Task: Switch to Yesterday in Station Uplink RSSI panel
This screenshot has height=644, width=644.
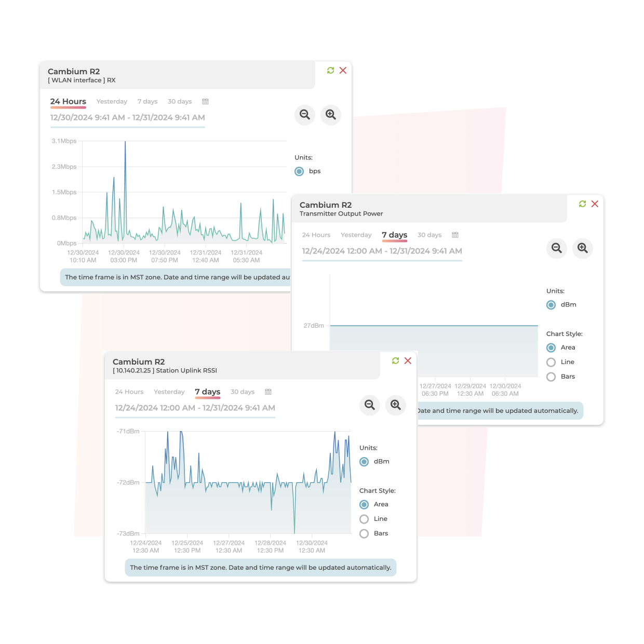Action: click(x=169, y=392)
